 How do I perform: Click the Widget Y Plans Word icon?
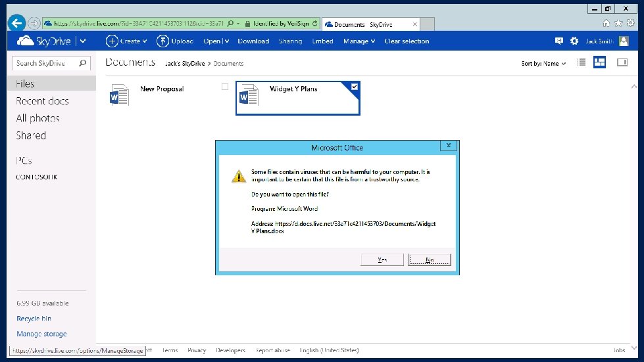pos(249,95)
